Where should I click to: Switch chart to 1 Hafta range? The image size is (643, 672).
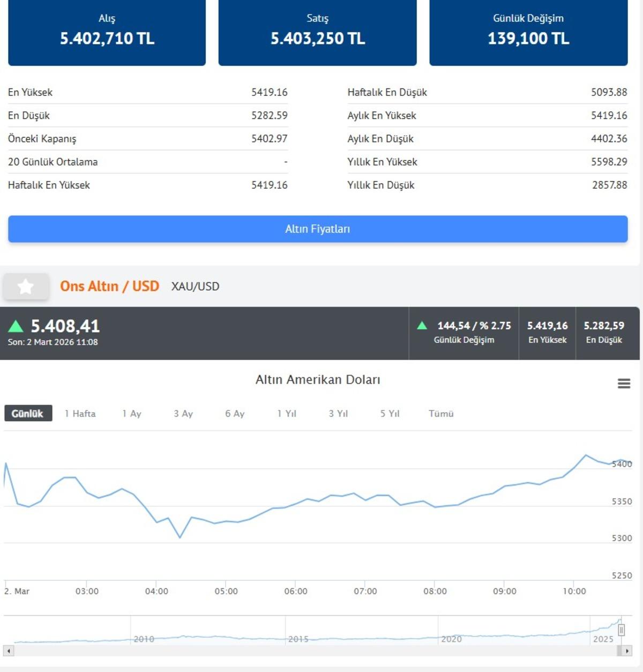pyautogui.click(x=80, y=414)
